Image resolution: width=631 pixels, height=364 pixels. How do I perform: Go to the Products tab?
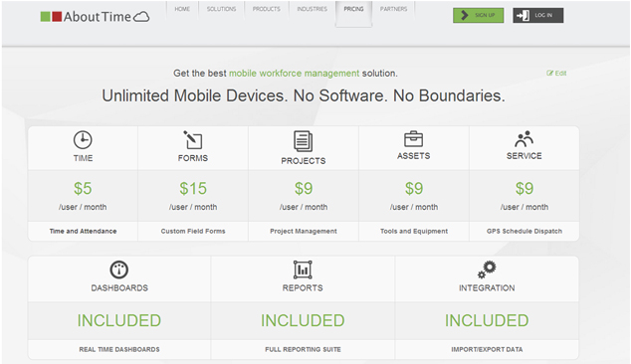[x=267, y=9]
